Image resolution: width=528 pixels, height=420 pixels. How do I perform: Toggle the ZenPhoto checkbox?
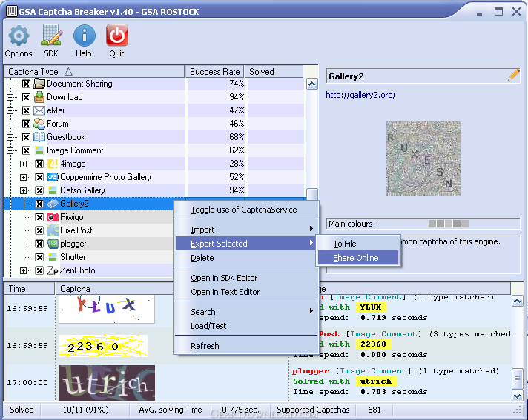coord(39,270)
